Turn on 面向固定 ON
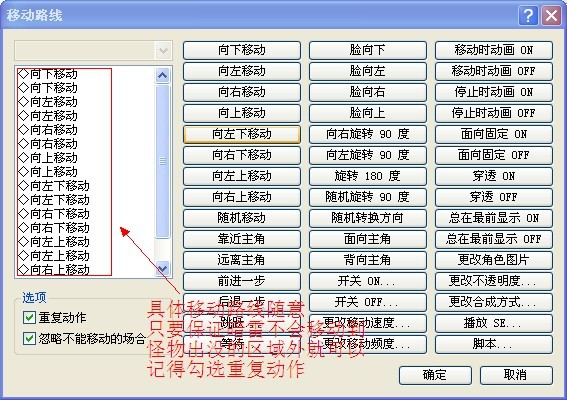Image resolution: width=567 pixels, height=400 pixels. pyautogui.click(x=494, y=134)
